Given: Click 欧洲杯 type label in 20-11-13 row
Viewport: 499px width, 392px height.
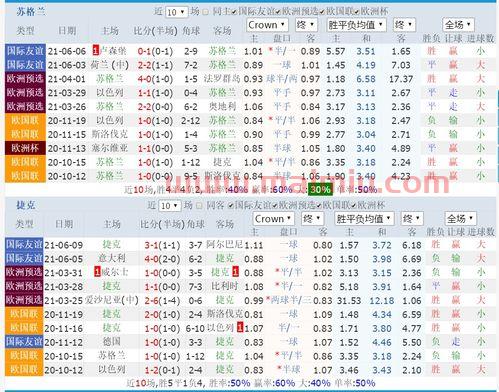Looking at the screenshot, I should pos(25,148).
